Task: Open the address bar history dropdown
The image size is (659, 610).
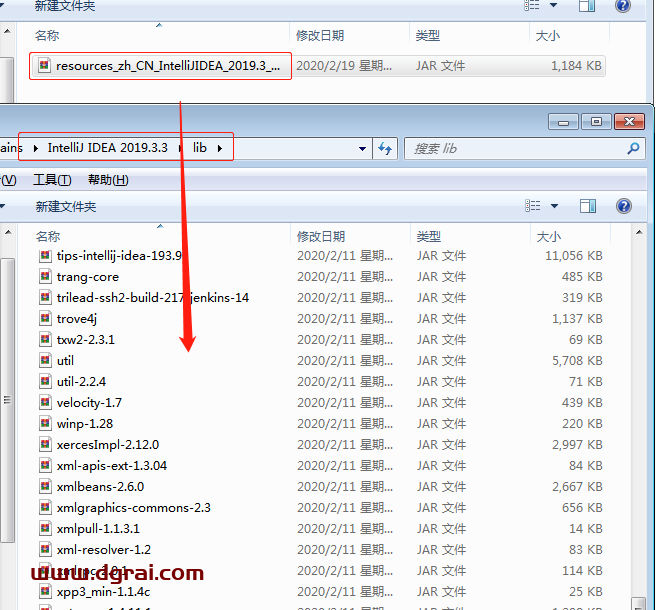Action: (362, 148)
